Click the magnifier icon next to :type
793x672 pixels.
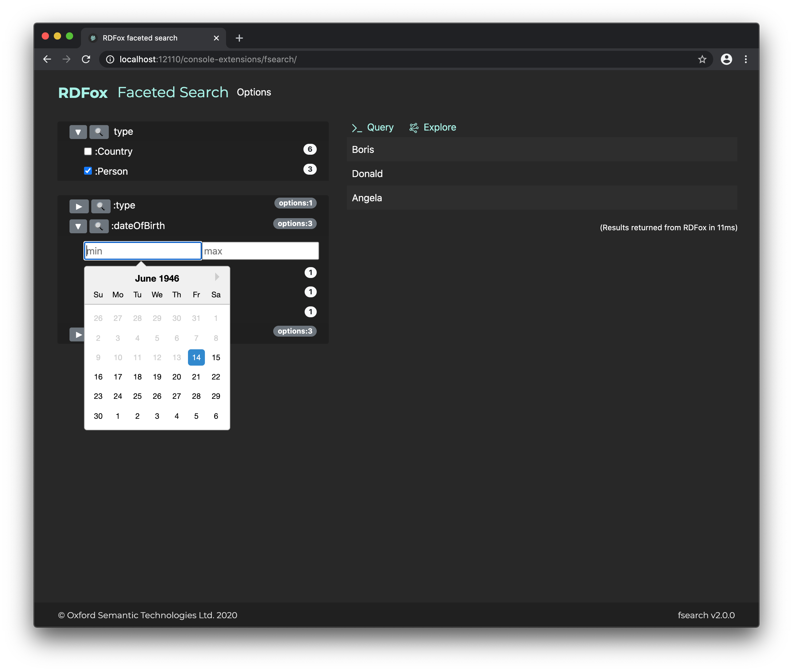pos(101,206)
